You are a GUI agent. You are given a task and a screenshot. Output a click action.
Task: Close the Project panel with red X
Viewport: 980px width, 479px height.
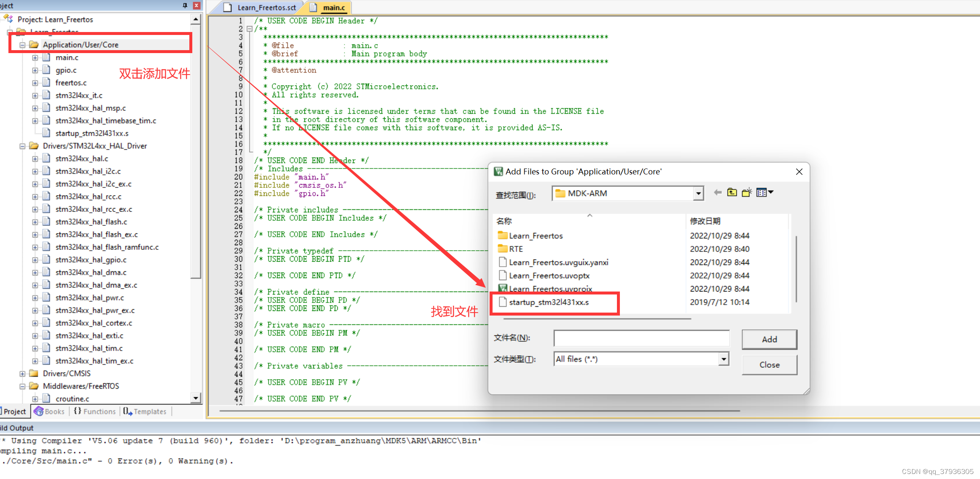[196, 5]
